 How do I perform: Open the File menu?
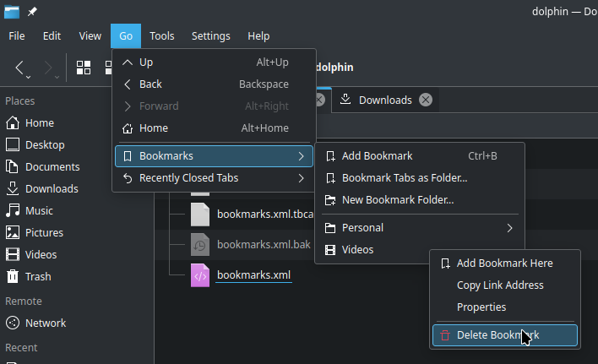[x=17, y=35]
